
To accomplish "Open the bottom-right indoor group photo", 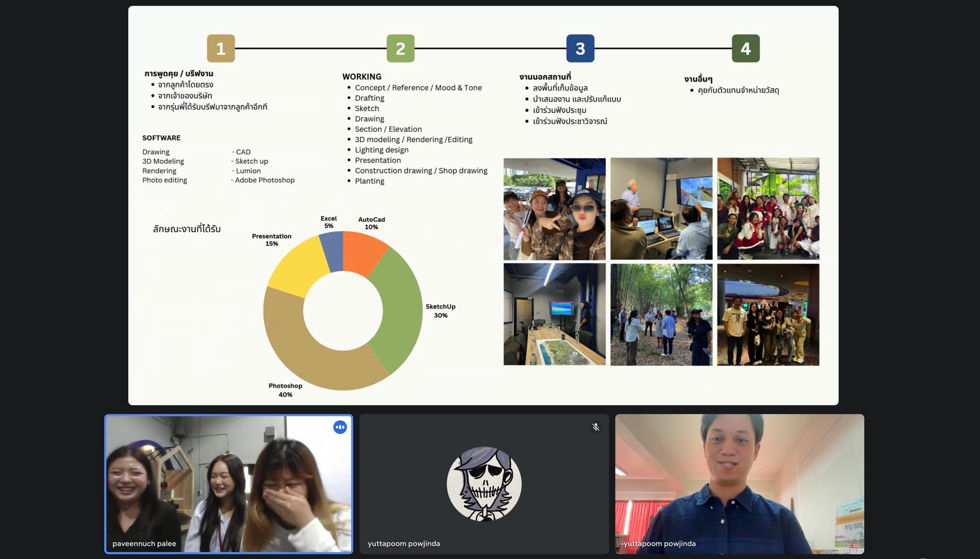I will 768,314.
